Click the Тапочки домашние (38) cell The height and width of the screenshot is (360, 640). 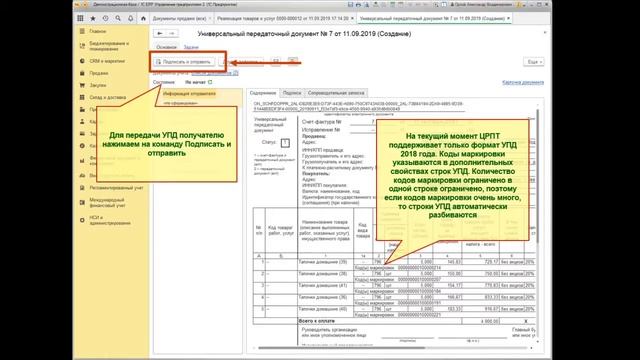[x=326, y=274]
